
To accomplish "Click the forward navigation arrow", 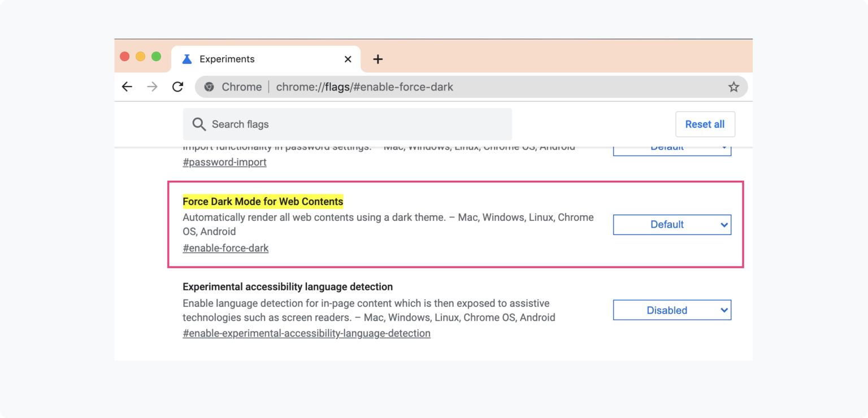I will tap(151, 86).
